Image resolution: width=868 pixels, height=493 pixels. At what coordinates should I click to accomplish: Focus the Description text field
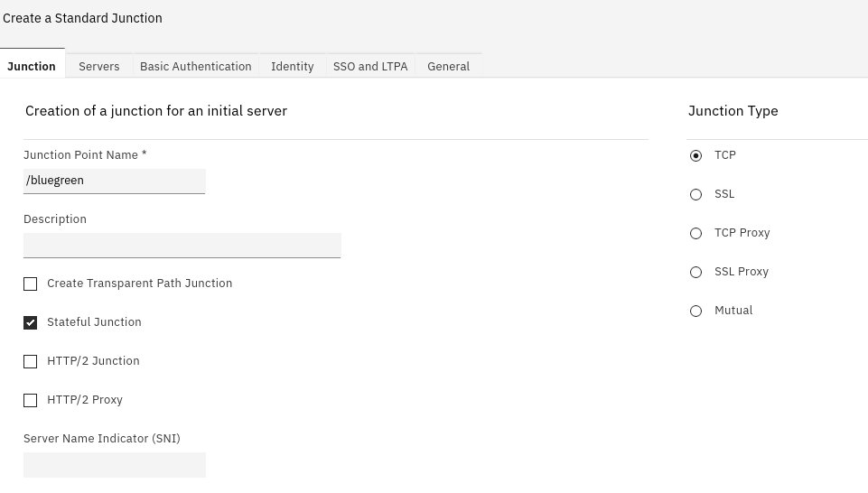click(182, 245)
